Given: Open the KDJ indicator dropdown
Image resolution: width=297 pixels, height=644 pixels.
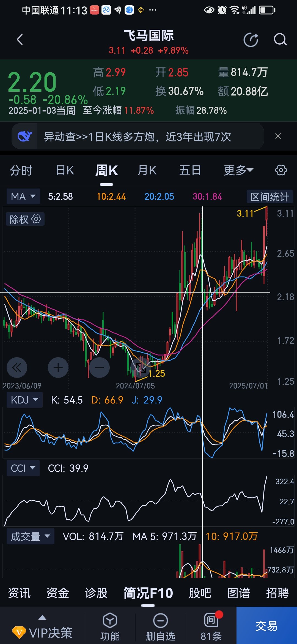Looking at the screenshot, I should (24, 400).
